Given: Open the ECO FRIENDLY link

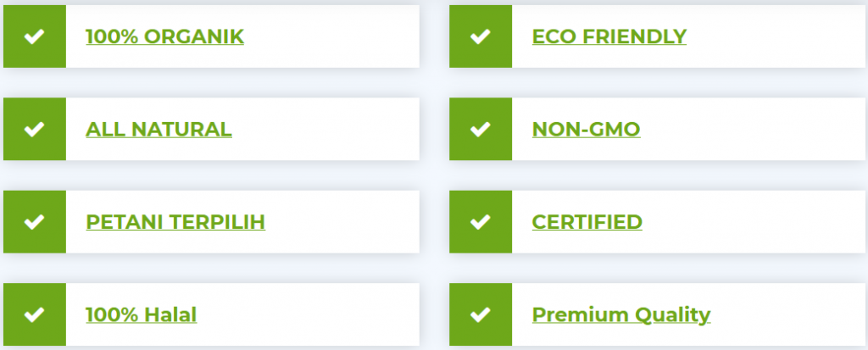Looking at the screenshot, I should 609,36.
